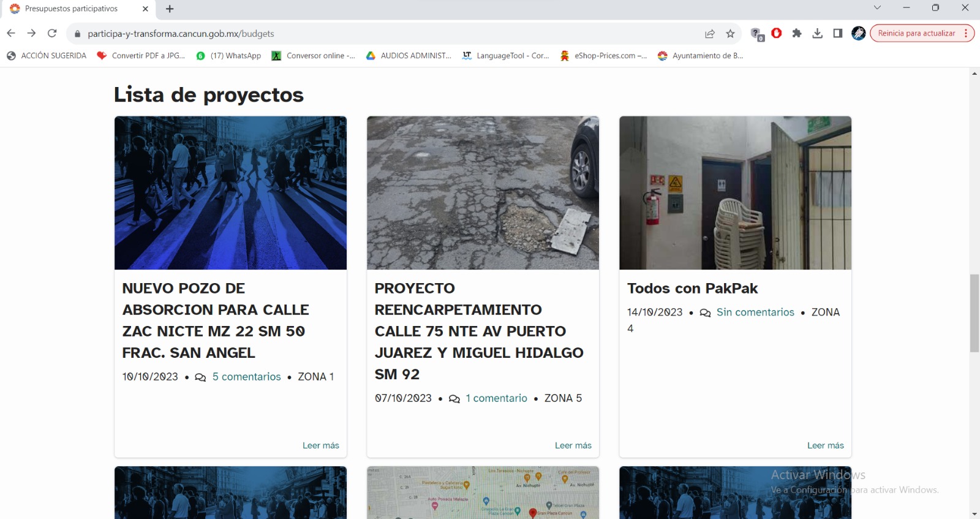Screen dimensions: 980x519
Task: Click 'Reinicia para actualizar' button
Action: click(916, 33)
